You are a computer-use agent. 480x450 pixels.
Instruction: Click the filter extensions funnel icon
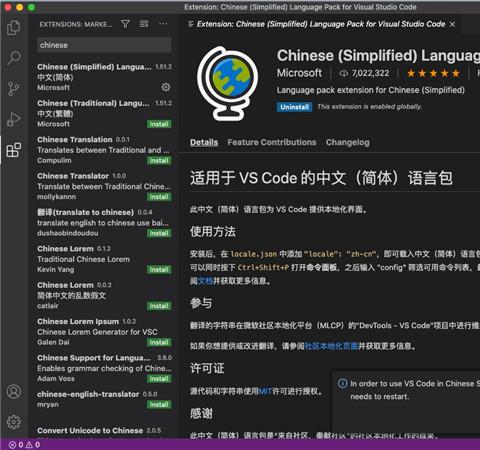[x=125, y=24]
